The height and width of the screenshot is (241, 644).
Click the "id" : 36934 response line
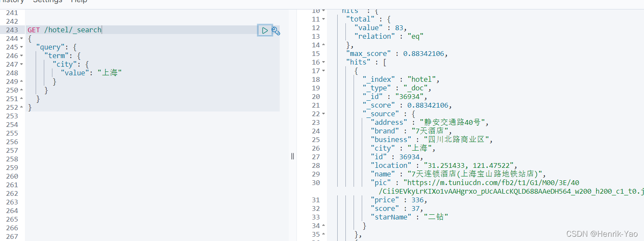397,157
